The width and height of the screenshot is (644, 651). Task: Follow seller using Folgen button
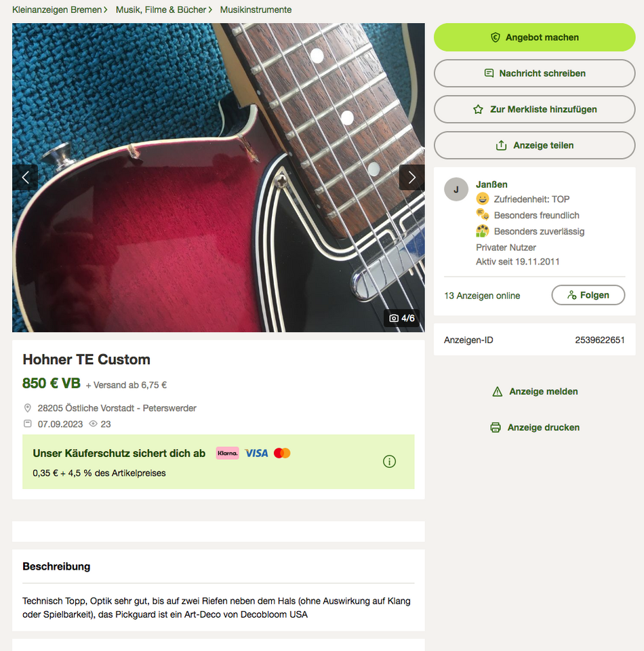pos(588,295)
